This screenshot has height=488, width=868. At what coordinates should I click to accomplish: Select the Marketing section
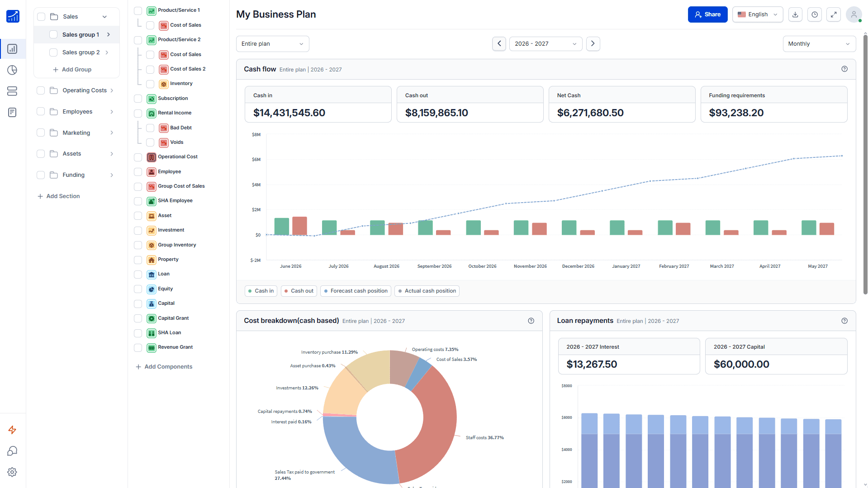tap(77, 133)
